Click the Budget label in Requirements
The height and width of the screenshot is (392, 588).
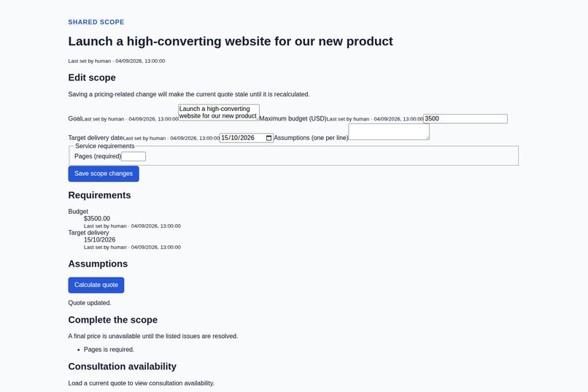(78, 212)
